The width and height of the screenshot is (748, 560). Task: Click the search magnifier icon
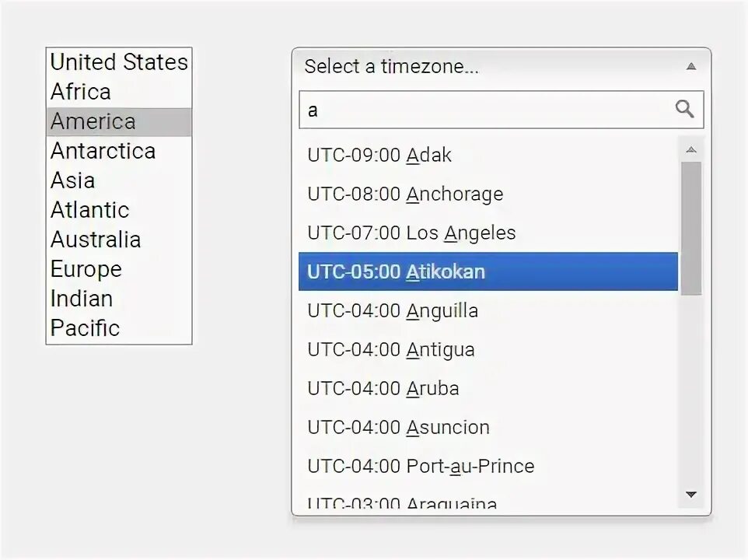pyautogui.click(x=684, y=109)
